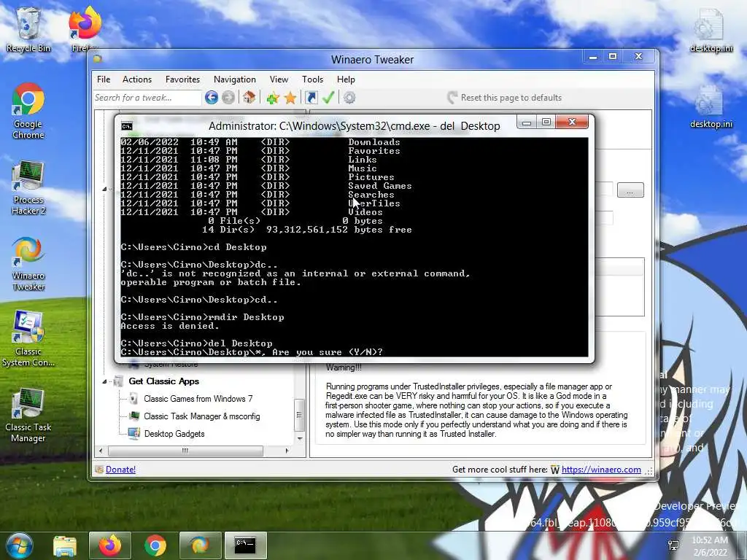Click the create shortcut toolbar icon
Viewport: 747px width, 560px height.
click(x=311, y=98)
